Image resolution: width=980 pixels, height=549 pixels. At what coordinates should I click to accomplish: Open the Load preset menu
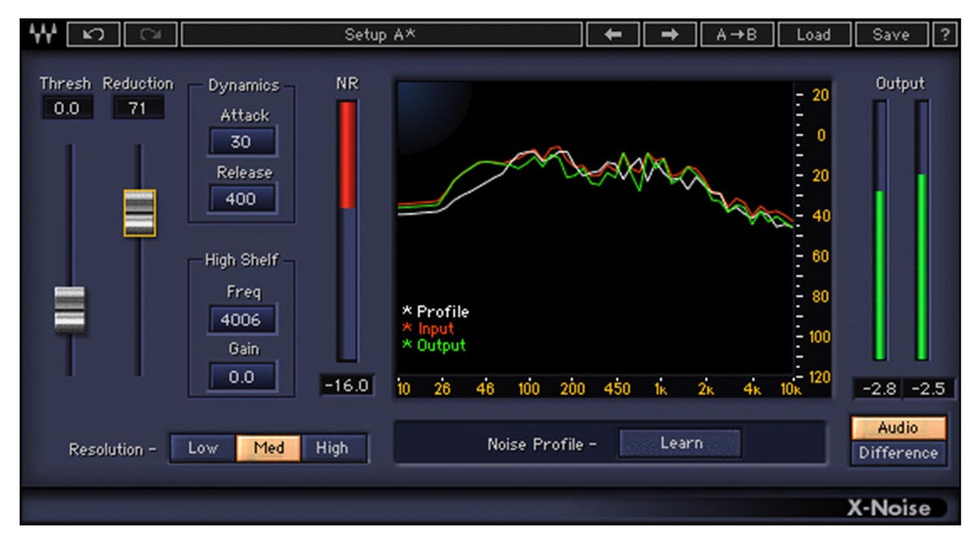(813, 34)
